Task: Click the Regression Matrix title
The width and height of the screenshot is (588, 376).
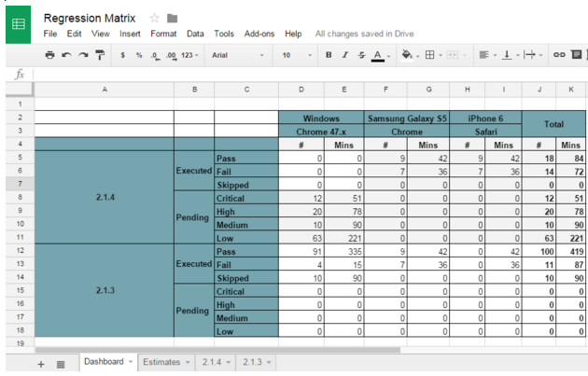Action: click(90, 18)
